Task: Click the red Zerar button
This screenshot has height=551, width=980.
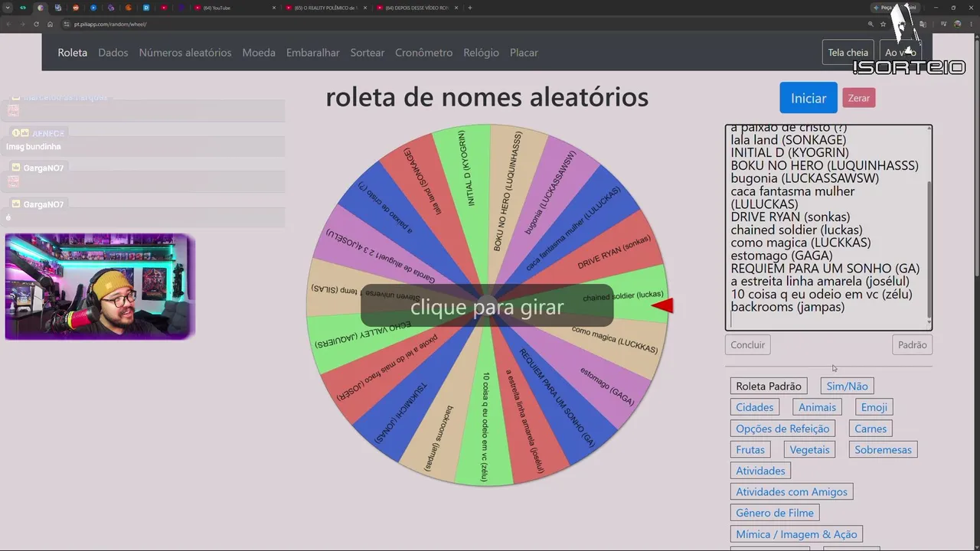Action: point(859,98)
